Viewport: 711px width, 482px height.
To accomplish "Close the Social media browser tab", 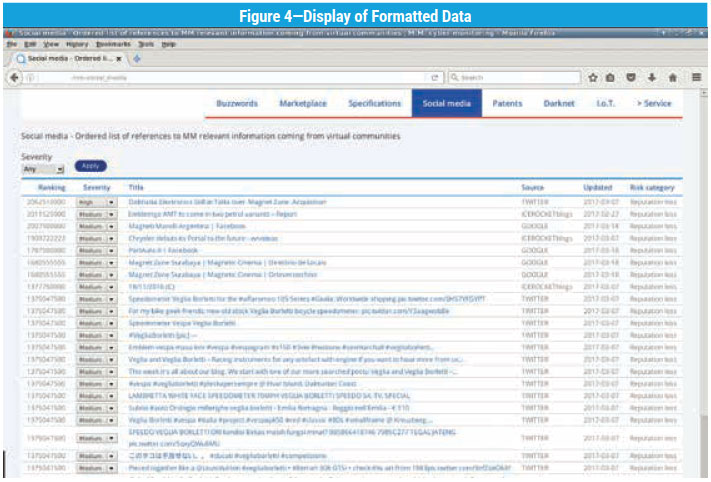I will [119, 58].
